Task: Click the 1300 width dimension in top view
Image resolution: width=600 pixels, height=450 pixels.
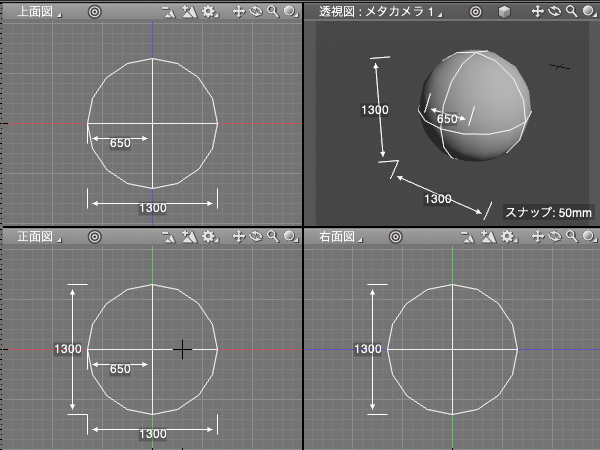Action: 152,208
